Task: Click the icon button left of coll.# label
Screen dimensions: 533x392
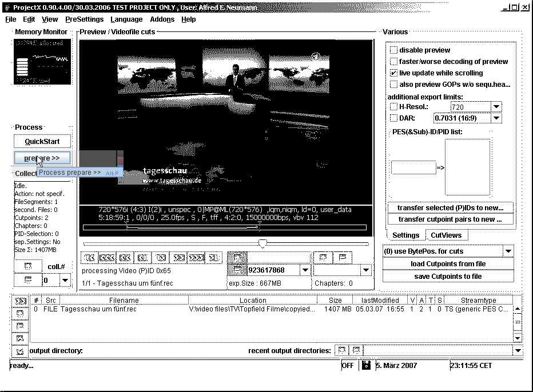Action: [28, 266]
